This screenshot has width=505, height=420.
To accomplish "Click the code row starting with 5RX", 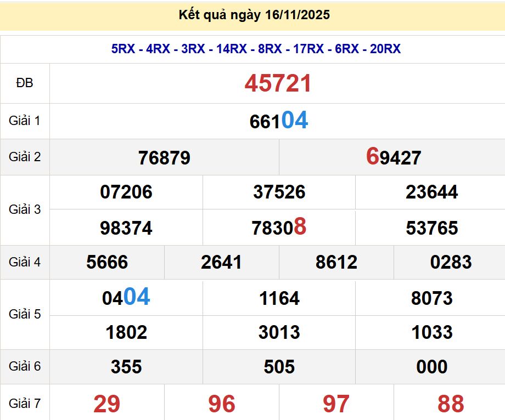I will click(256, 49).
